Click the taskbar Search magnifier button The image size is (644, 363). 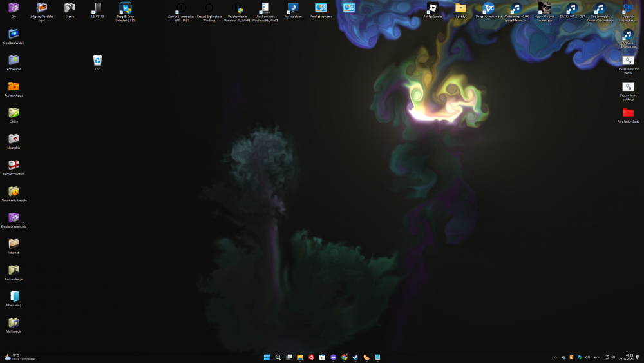[278, 357]
